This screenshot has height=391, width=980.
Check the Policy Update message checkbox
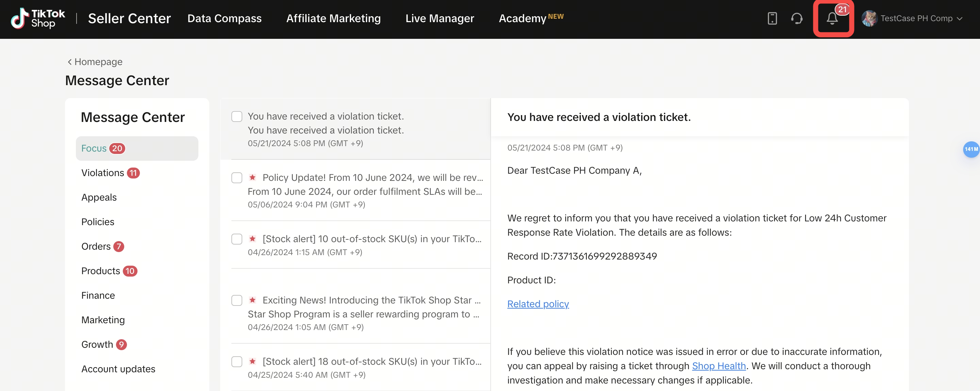tap(236, 178)
